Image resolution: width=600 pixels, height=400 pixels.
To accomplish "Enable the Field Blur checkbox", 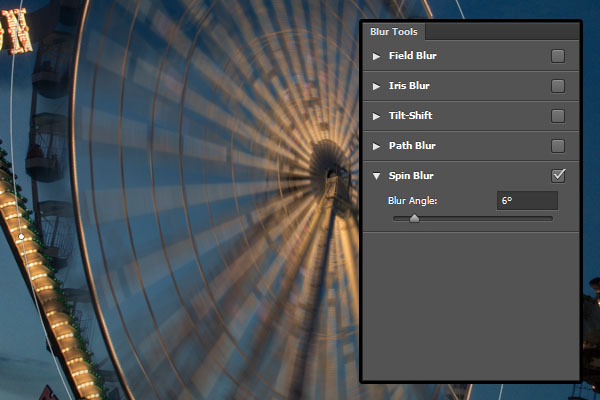I will point(558,56).
